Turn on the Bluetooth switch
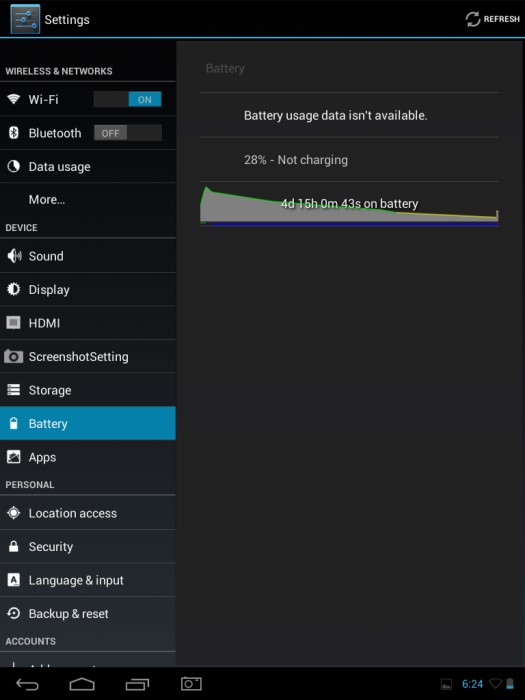Image resolution: width=525 pixels, height=700 pixels. 128,133
